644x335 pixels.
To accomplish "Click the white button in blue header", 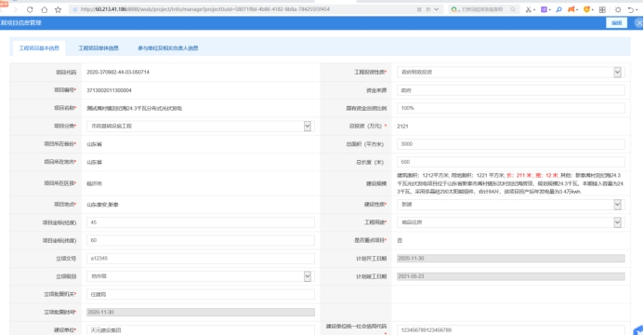I will coord(616,23).
